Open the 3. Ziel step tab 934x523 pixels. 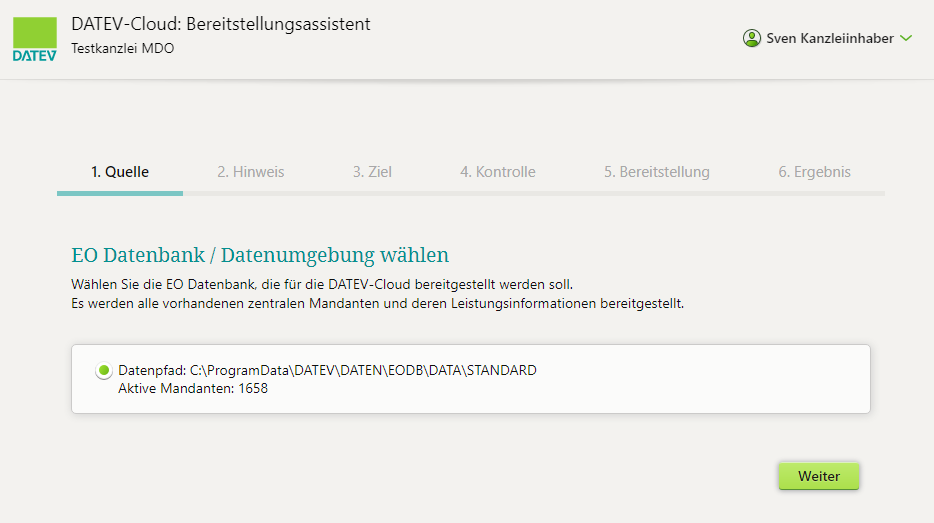(x=372, y=172)
